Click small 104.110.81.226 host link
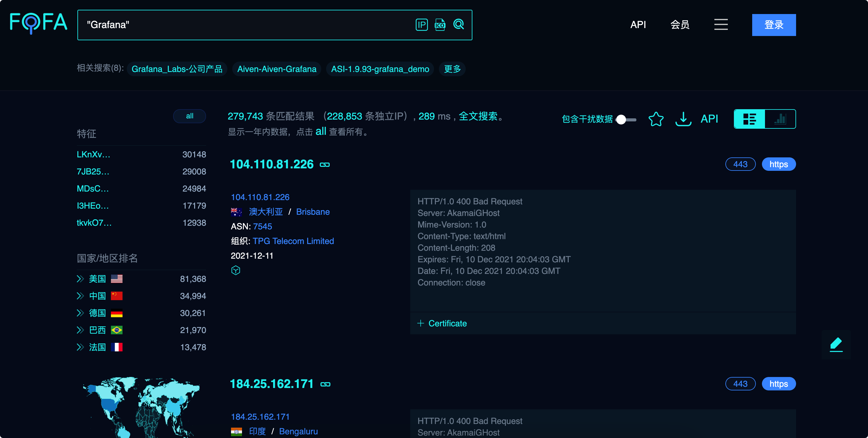 point(260,197)
